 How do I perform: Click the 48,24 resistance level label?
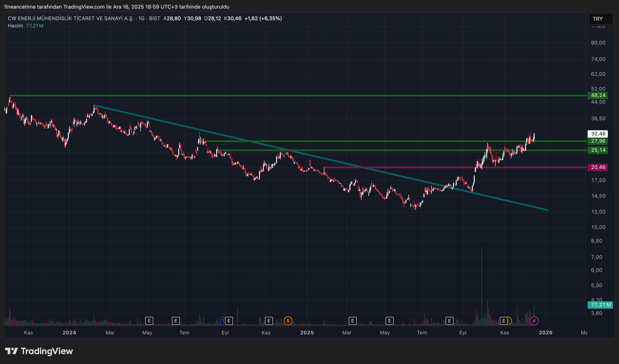click(598, 96)
